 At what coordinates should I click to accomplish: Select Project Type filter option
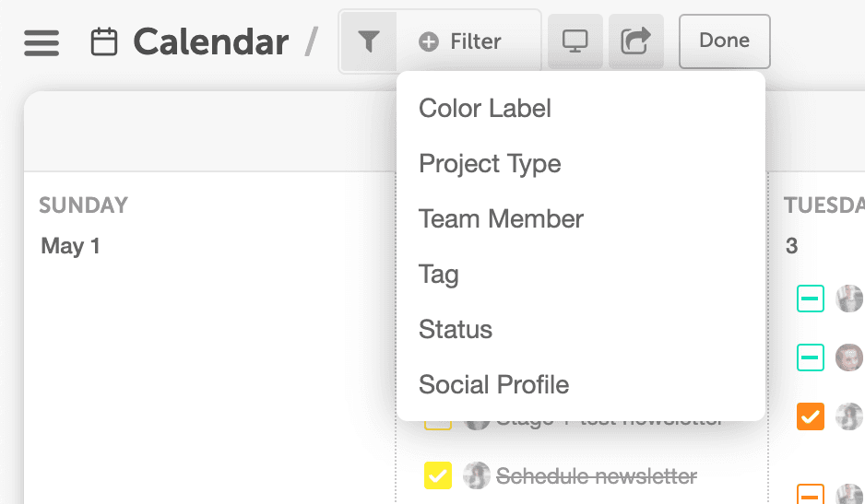[490, 164]
